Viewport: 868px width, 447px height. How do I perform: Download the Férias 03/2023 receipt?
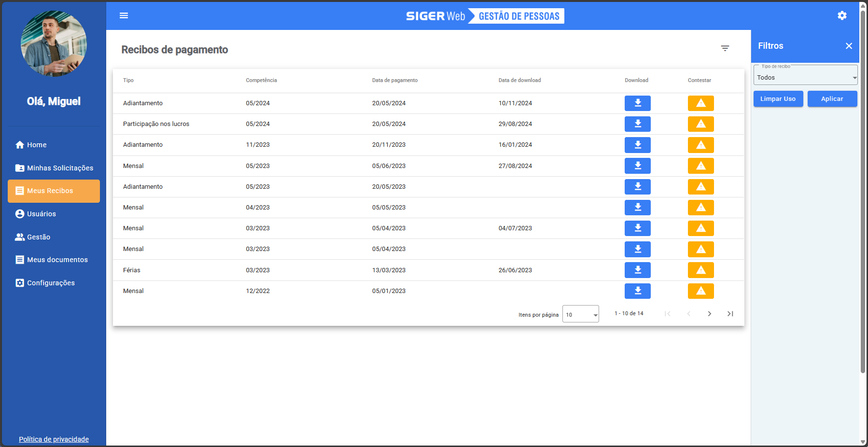tap(638, 270)
